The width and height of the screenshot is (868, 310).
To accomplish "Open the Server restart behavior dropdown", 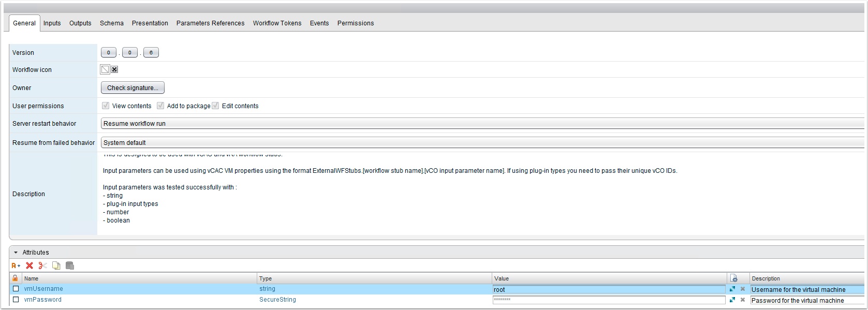I will pyautogui.click(x=481, y=124).
